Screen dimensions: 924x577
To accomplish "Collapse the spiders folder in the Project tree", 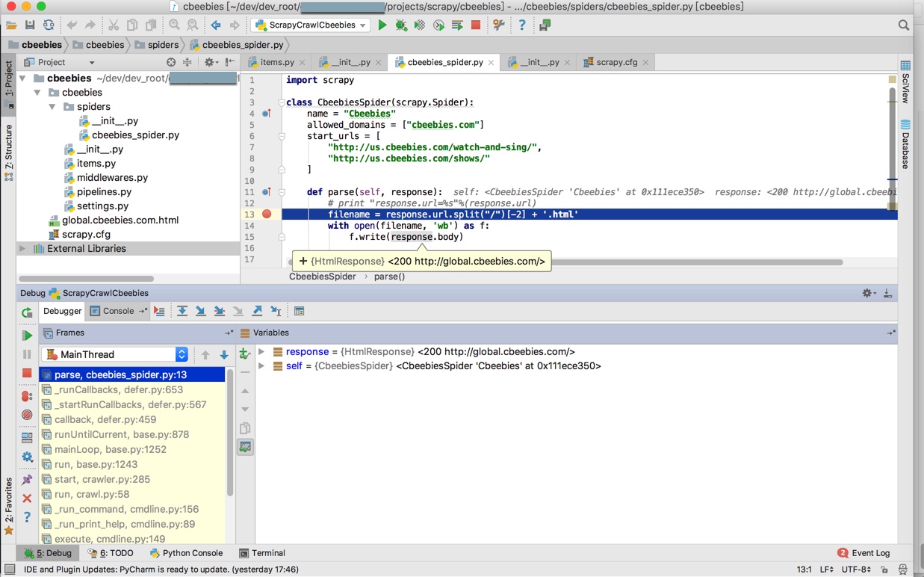I will [x=52, y=107].
